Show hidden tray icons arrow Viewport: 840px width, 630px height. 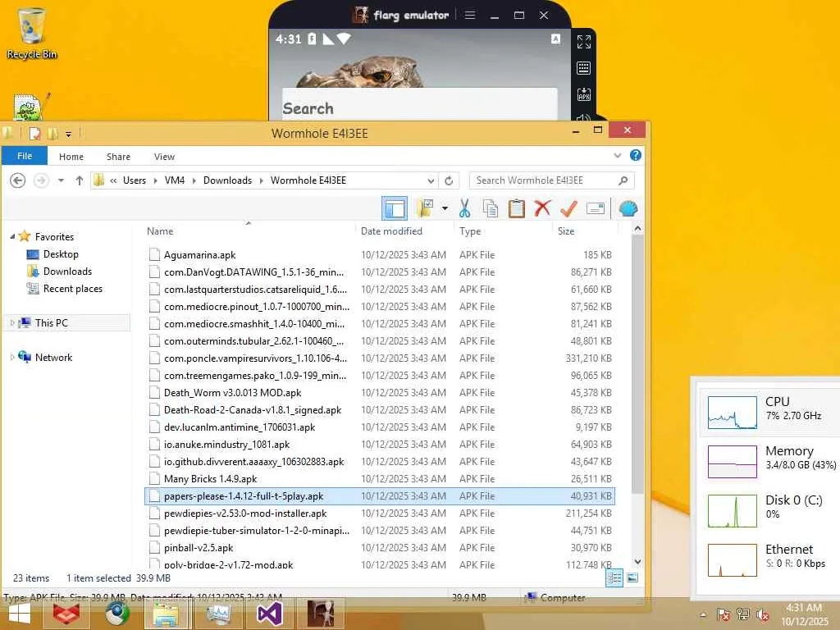click(x=703, y=615)
